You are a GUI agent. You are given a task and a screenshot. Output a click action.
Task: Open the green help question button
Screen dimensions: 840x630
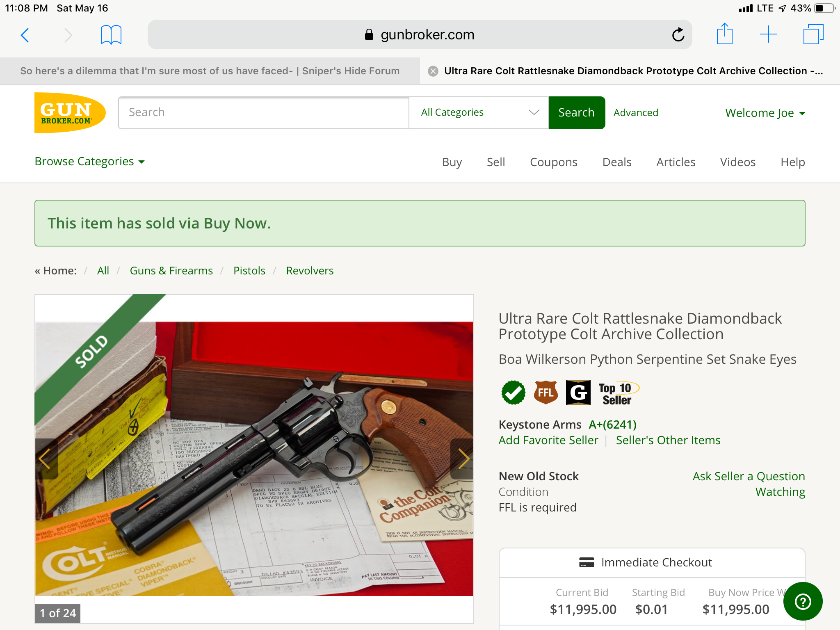coord(803,602)
